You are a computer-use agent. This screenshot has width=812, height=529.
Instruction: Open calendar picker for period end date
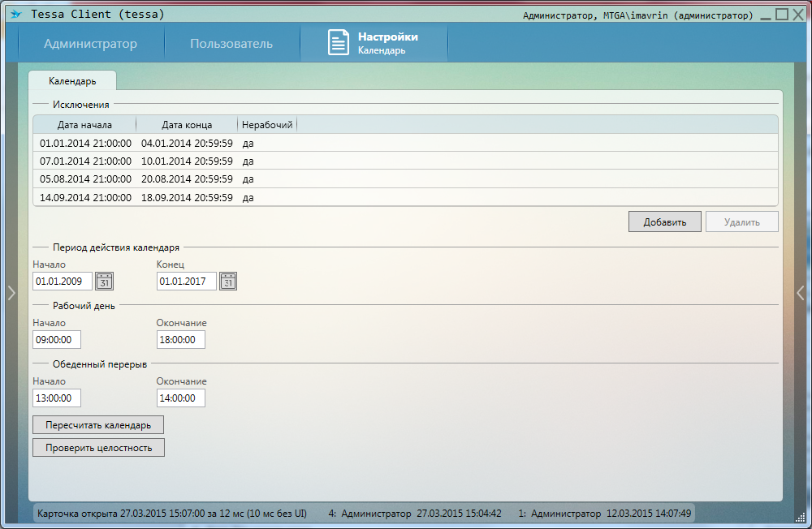[228, 282]
